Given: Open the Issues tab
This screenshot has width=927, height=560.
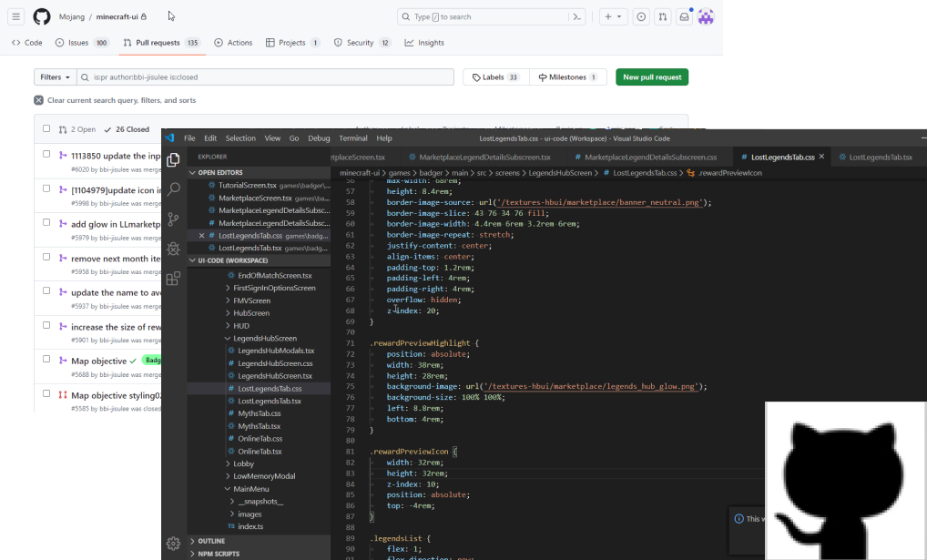Looking at the screenshot, I should pyautogui.click(x=82, y=43).
